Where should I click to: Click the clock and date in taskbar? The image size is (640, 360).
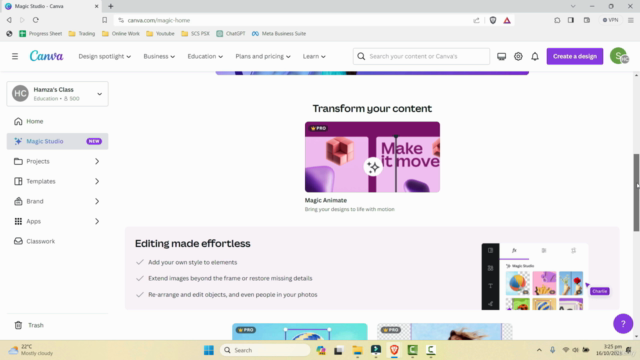coord(610,350)
